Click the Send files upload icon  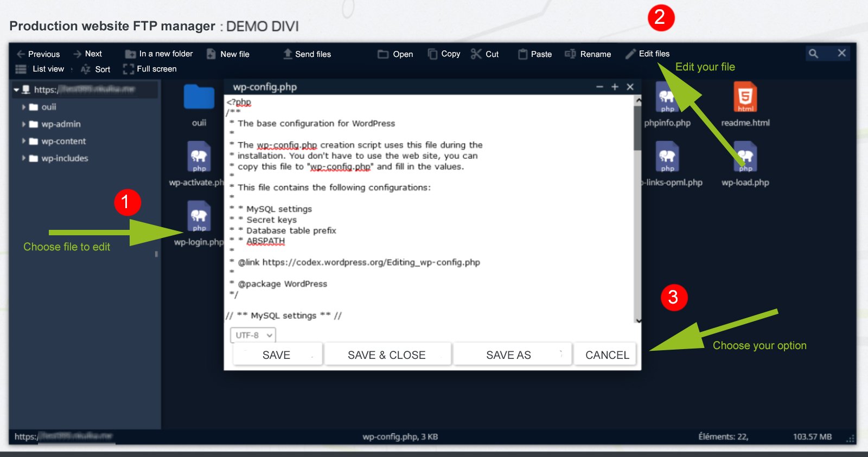coord(288,54)
